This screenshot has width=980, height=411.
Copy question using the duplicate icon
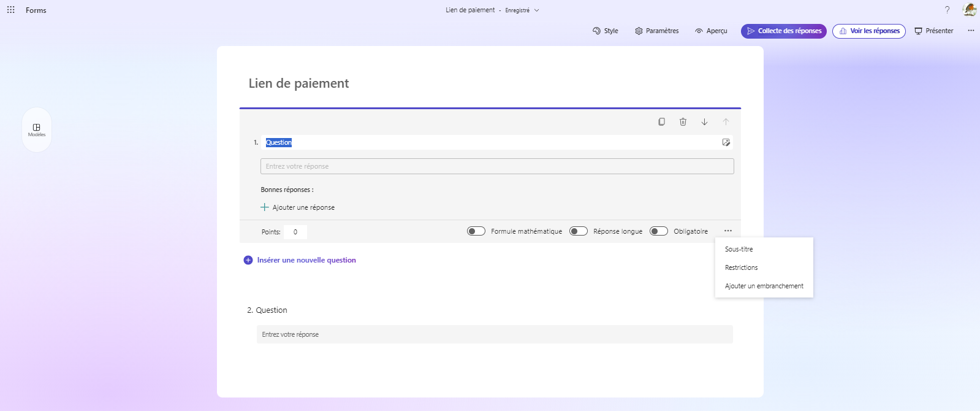click(661, 122)
